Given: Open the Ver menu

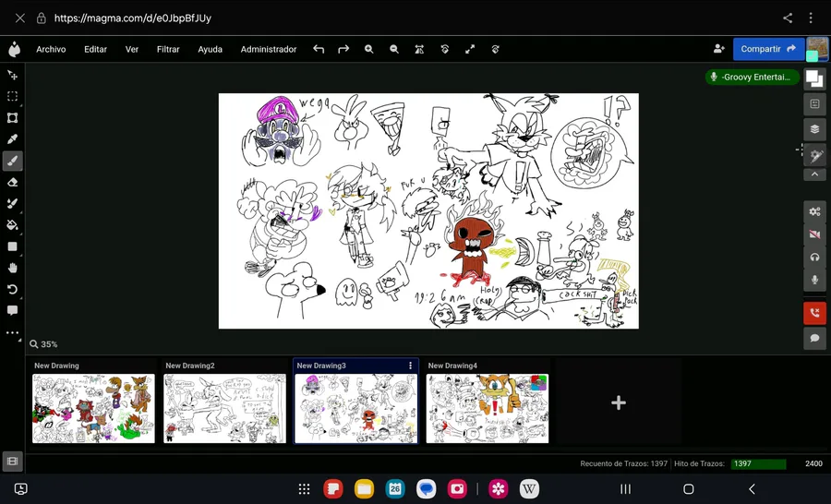Looking at the screenshot, I should point(132,49).
